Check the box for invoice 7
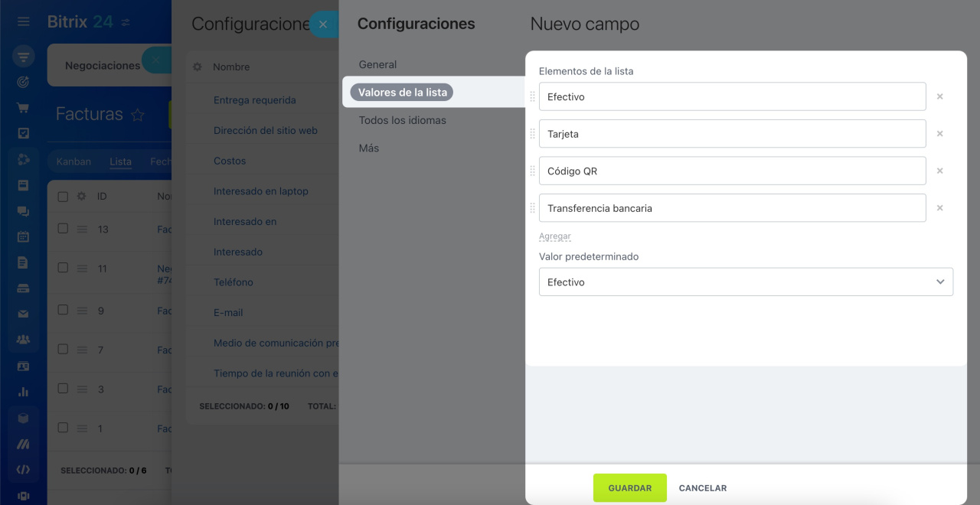Screen dimensions: 980x505 point(63,350)
